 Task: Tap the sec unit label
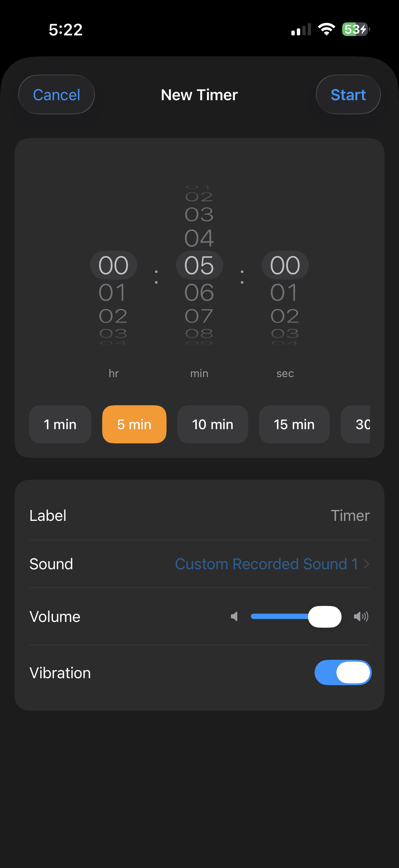pyautogui.click(x=285, y=373)
